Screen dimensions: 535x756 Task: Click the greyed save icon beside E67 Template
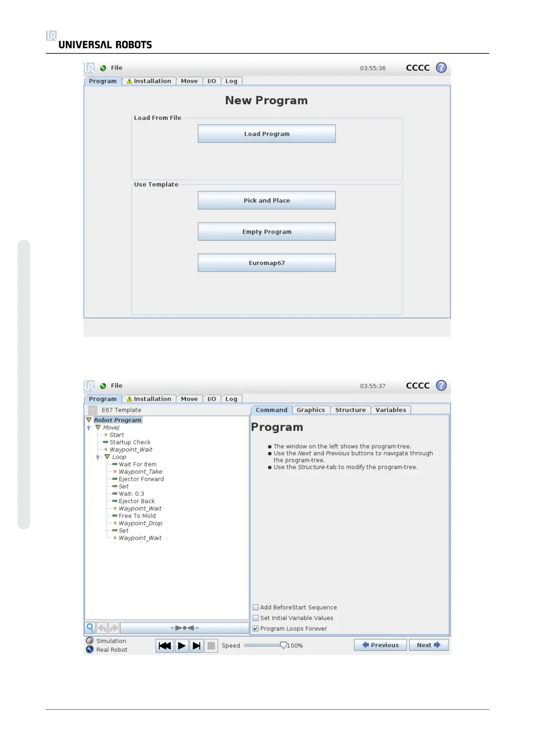pyautogui.click(x=93, y=410)
